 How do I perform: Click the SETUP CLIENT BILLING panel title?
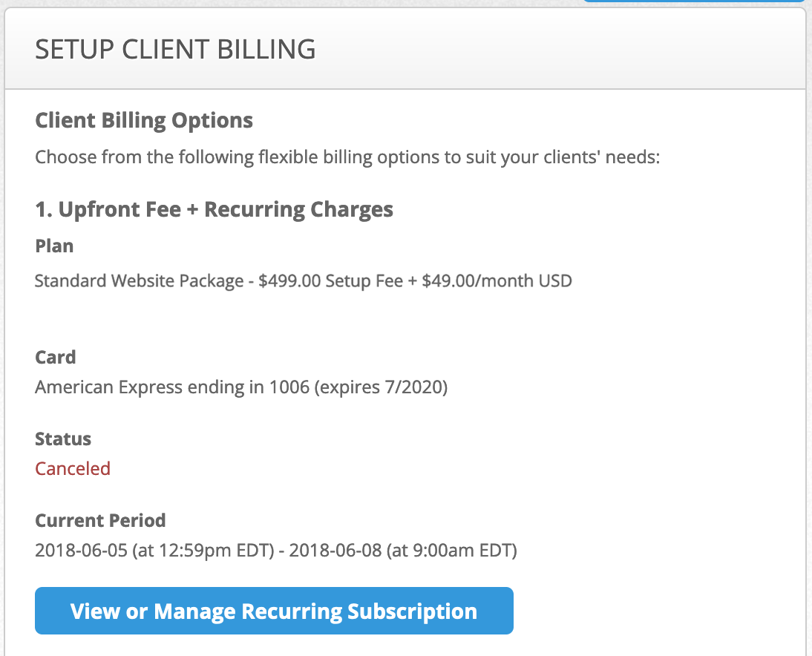click(x=175, y=50)
